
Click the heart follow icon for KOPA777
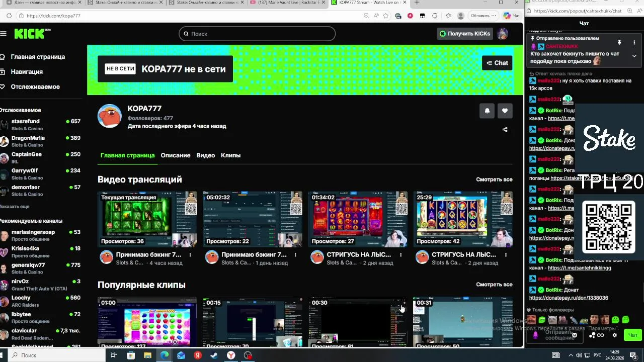(505, 111)
